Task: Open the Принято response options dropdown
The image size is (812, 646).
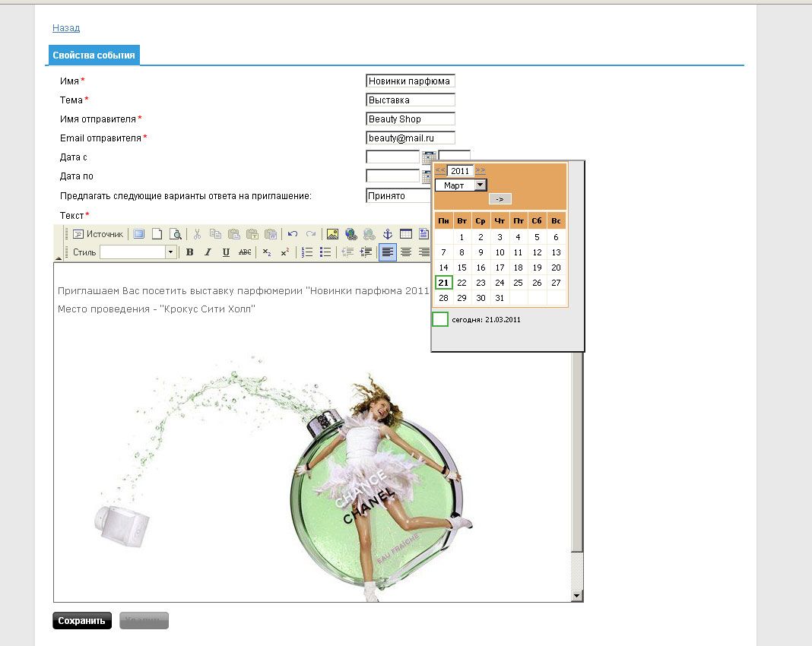Action: (x=398, y=195)
